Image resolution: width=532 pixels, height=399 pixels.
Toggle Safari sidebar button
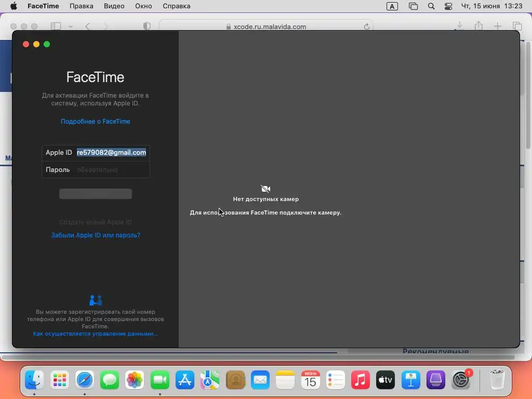coord(56,26)
